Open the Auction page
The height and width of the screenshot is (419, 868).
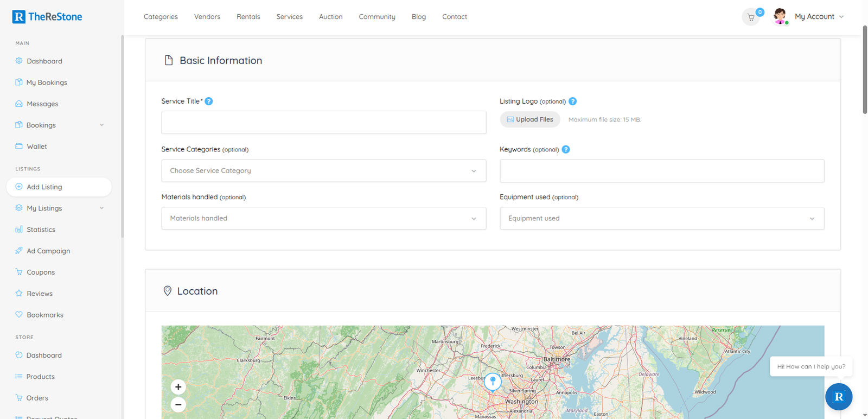pyautogui.click(x=331, y=17)
